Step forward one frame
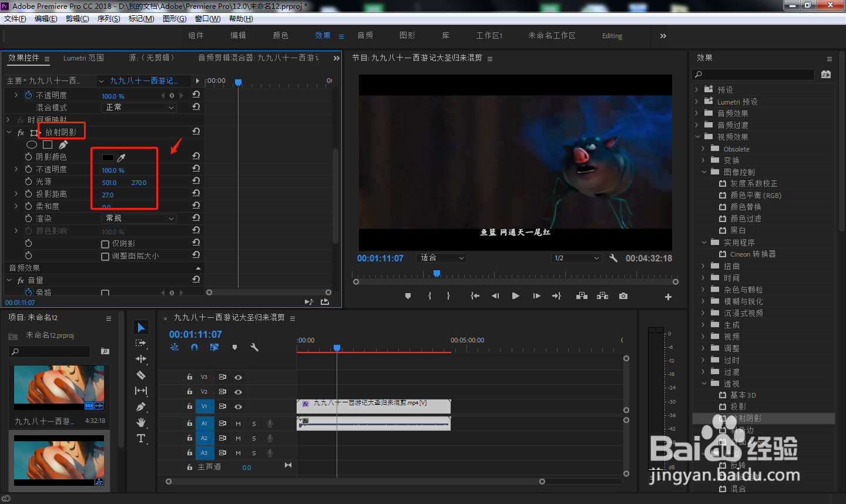Viewport: 846px width, 504px height. coord(536,296)
